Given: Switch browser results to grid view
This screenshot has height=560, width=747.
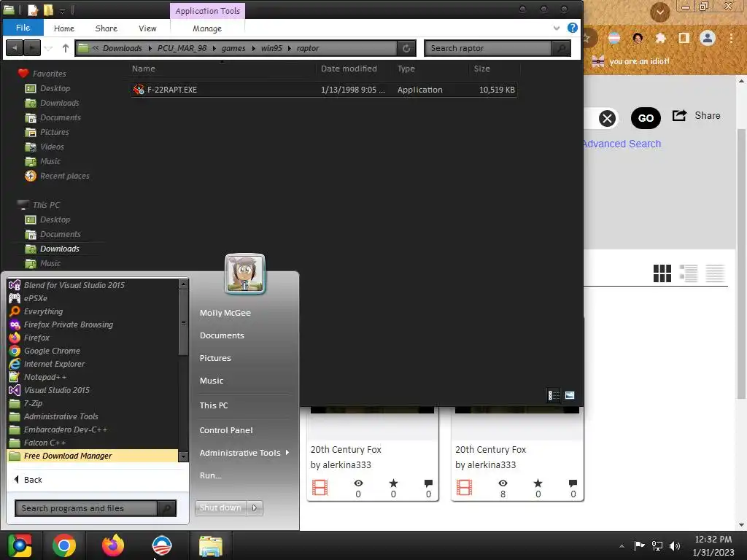Looking at the screenshot, I should point(662,273).
